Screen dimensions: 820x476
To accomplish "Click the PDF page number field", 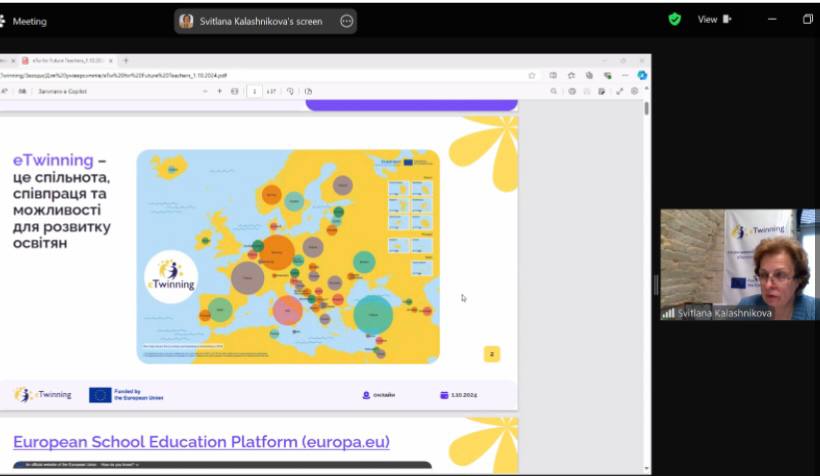I will click(254, 91).
